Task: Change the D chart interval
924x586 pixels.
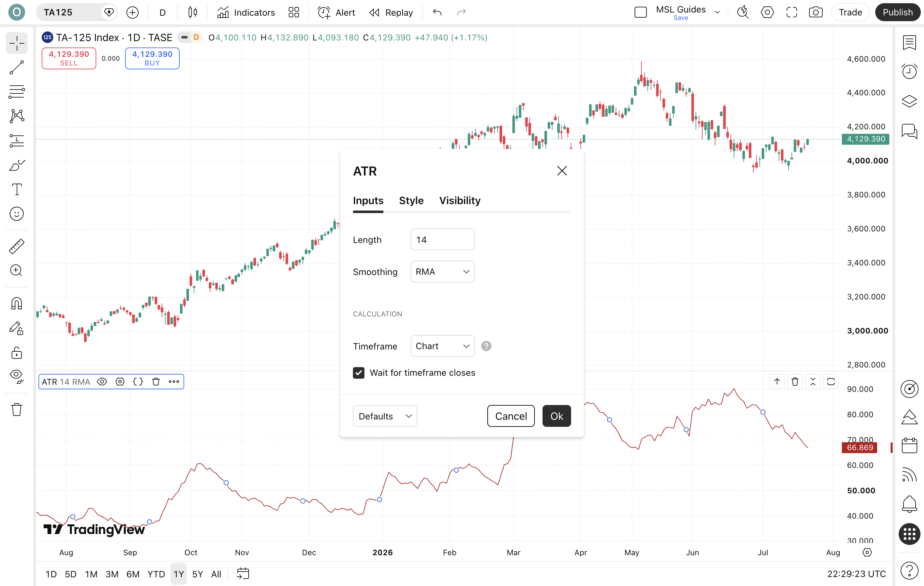Action: pos(162,12)
